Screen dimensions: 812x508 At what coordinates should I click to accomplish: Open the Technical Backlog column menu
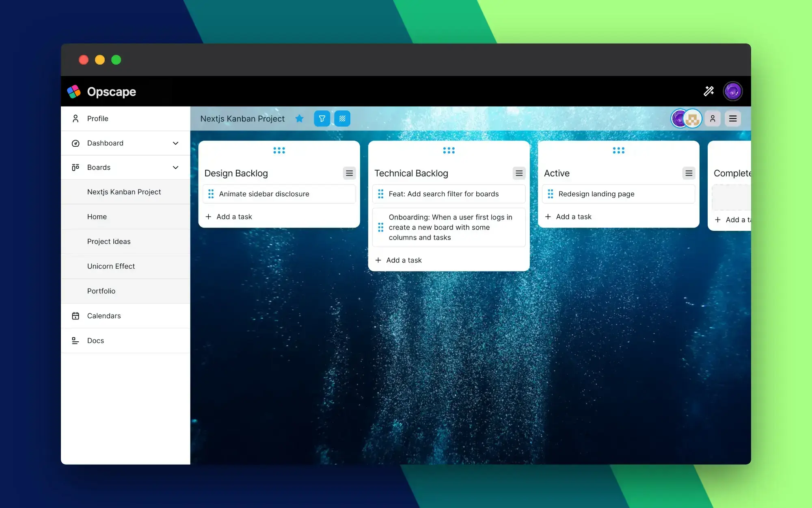click(519, 173)
